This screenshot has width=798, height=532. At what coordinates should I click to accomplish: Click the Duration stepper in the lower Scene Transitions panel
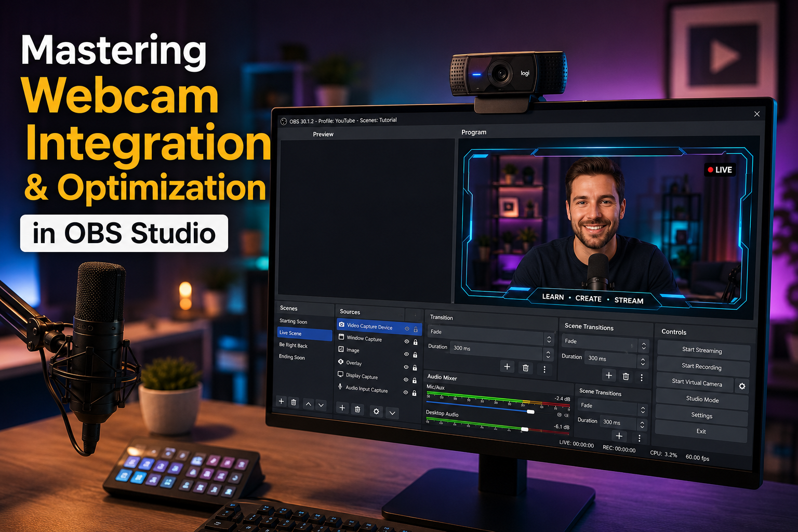click(x=642, y=425)
